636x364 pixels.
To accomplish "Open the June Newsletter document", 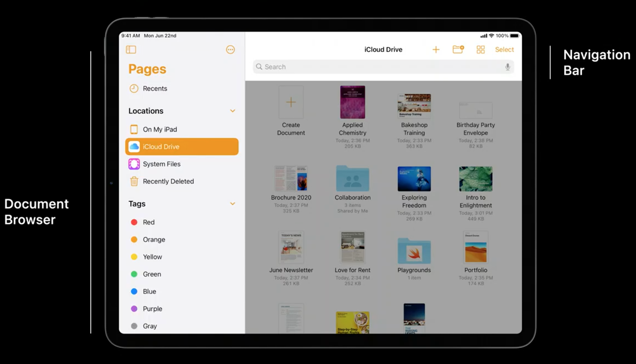I will coord(291,247).
